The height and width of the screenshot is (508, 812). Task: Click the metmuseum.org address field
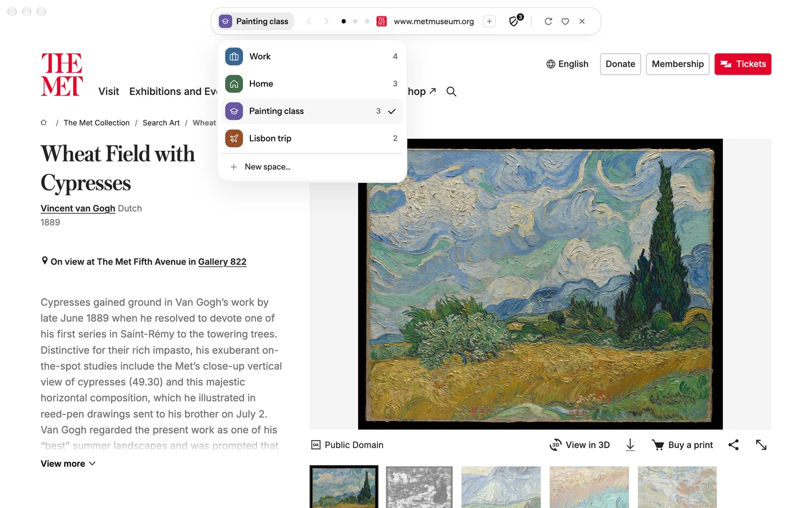(434, 21)
